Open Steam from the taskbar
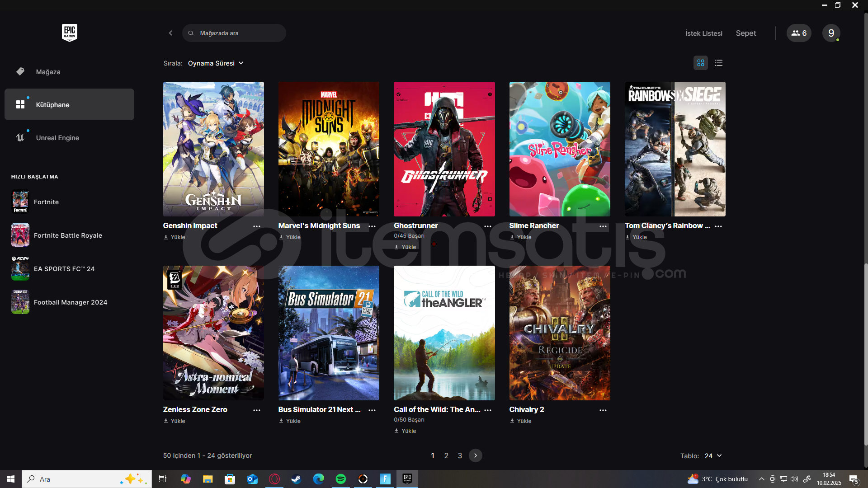 (297, 479)
